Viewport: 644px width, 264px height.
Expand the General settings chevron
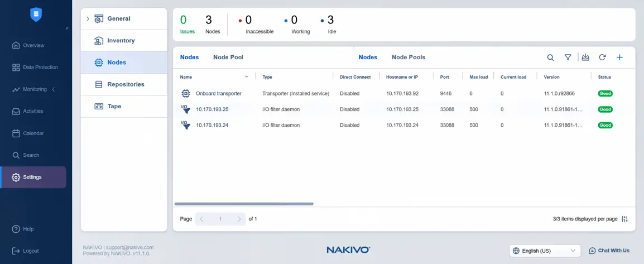tap(88, 18)
